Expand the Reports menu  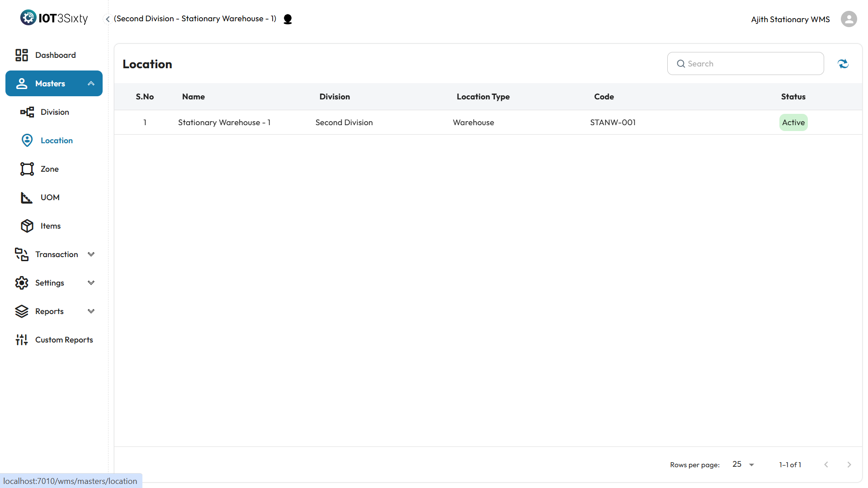pyautogui.click(x=91, y=311)
